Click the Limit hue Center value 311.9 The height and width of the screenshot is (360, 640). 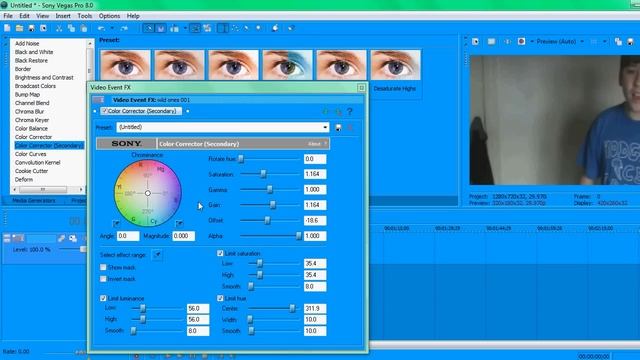coord(315,309)
